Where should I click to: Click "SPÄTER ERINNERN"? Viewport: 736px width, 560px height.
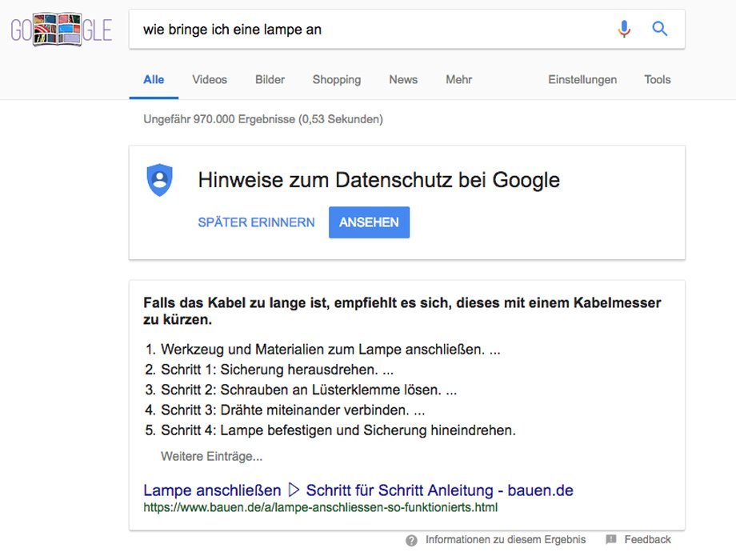(257, 222)
